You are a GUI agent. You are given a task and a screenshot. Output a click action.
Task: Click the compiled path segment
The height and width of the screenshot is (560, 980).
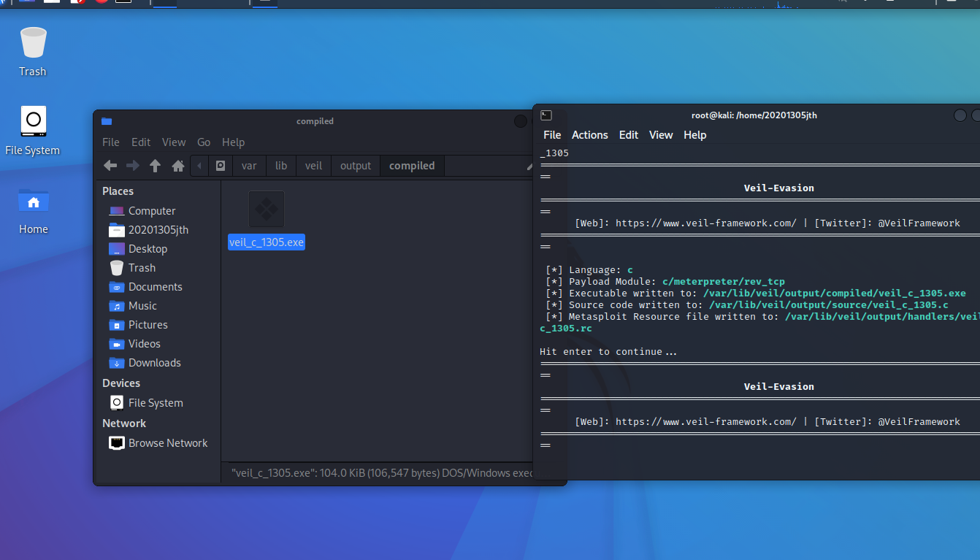point(412,166)
